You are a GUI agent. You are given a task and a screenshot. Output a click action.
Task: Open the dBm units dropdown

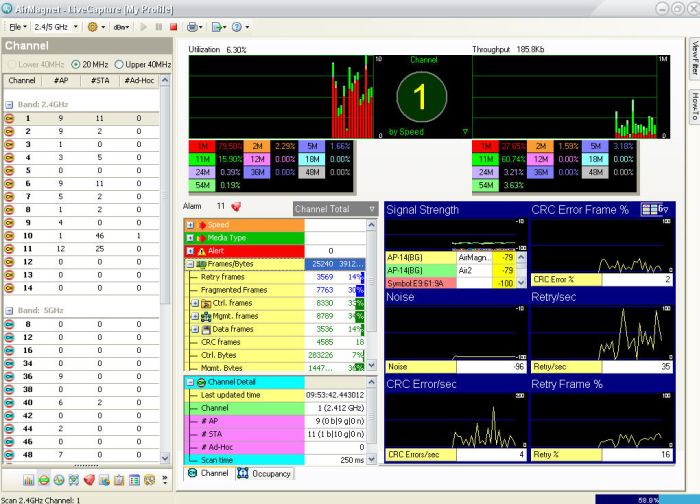(x=121, y=27)
